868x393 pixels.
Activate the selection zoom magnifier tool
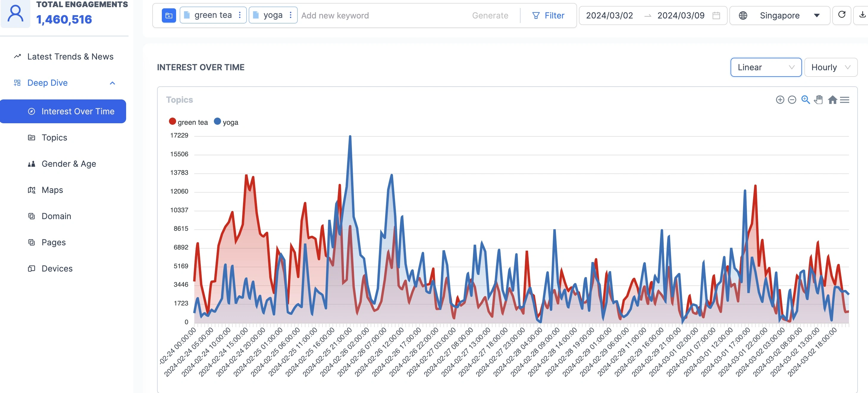click(806, 99)
